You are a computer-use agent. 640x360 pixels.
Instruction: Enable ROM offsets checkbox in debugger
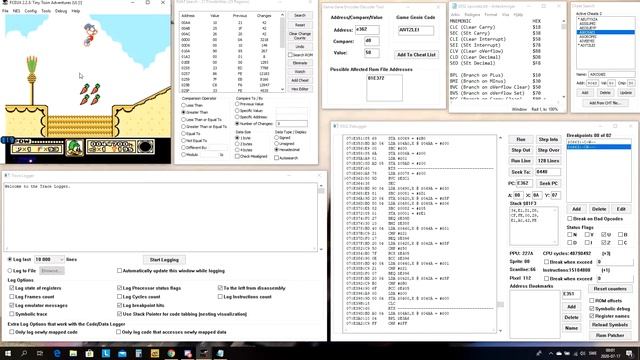click(x=591, y=300)
